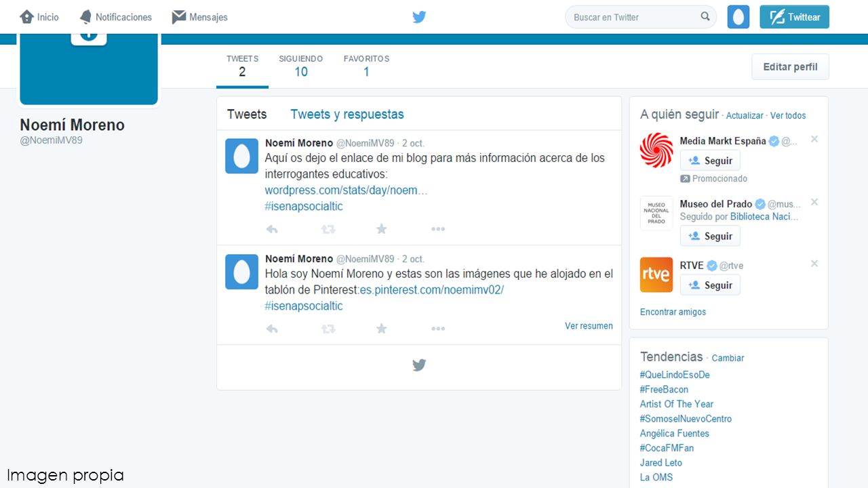This screenshot has height=488, width=868.
Task: Dismiss Media Markt España suggestion
Action: tap(814, 139)
